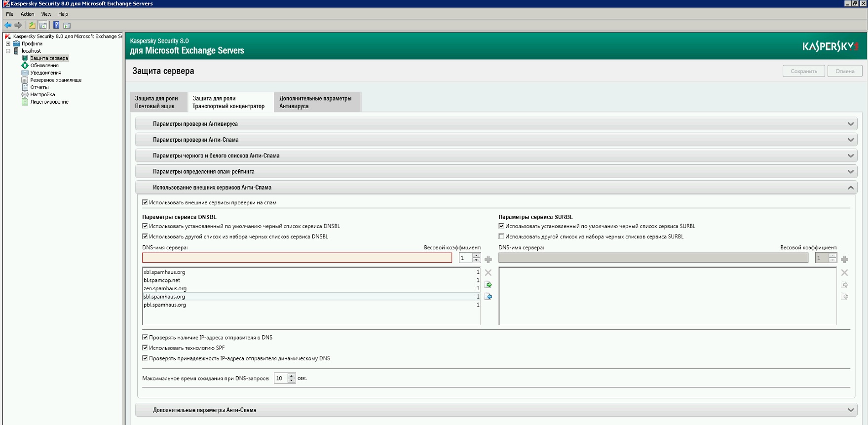This screenshot has height=425, width=868.
Task: Select xbl.spamhaus.org in DNSBL list
Action: (x=311, y=272)
